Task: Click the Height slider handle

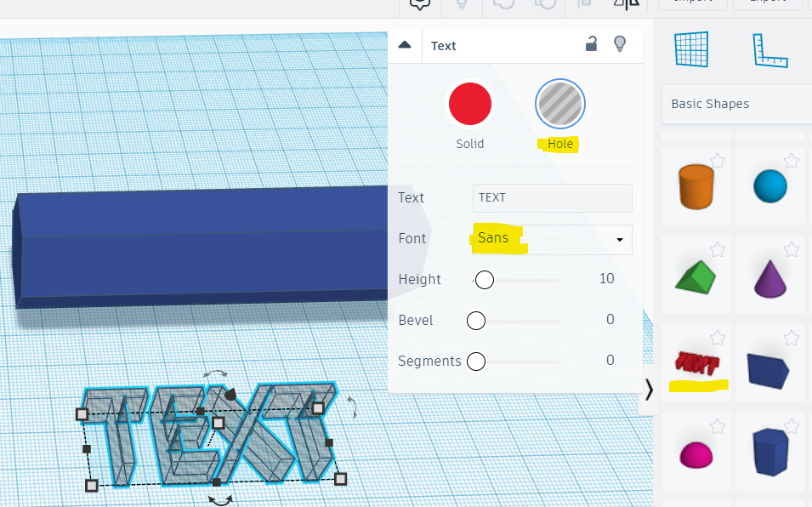Action: click(x=484, y=280)
